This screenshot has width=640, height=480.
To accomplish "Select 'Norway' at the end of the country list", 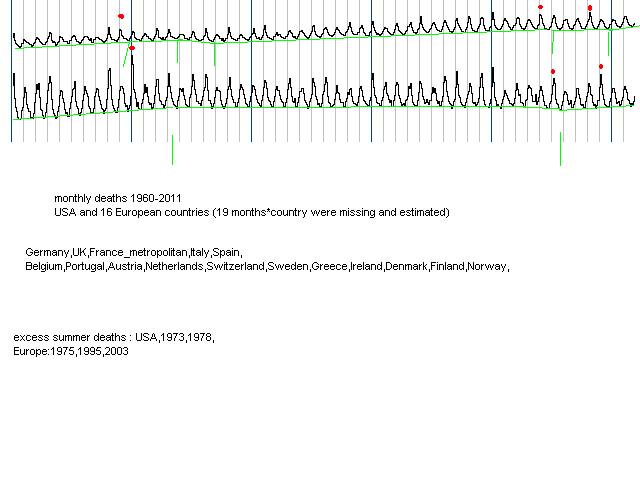I will pos(488,267).
